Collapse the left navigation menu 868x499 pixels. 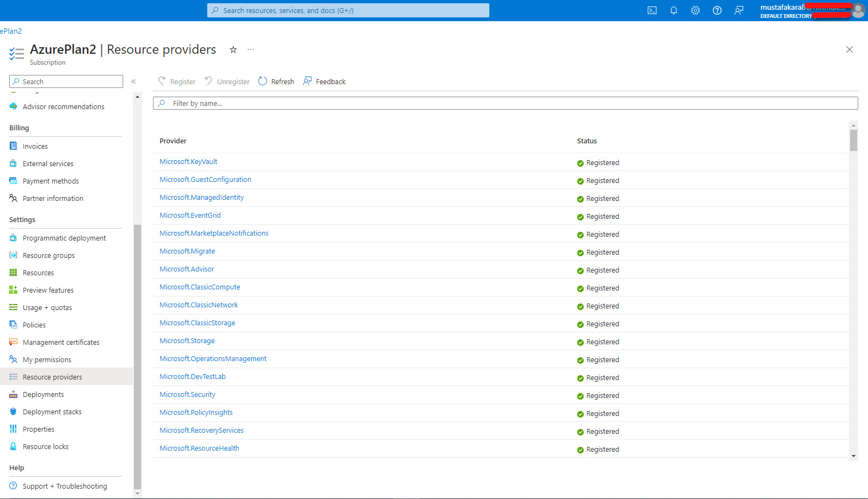click(x=133, y=81)
